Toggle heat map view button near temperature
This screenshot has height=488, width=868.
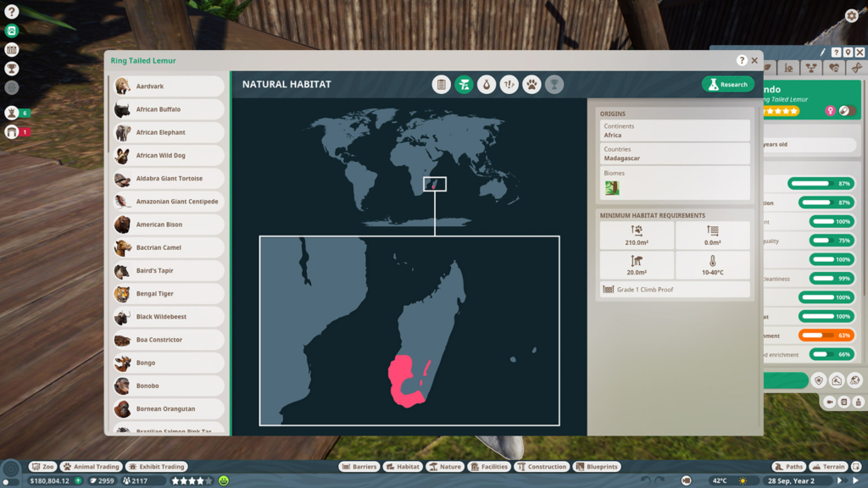pyautogui.click(x=687, y=481)
